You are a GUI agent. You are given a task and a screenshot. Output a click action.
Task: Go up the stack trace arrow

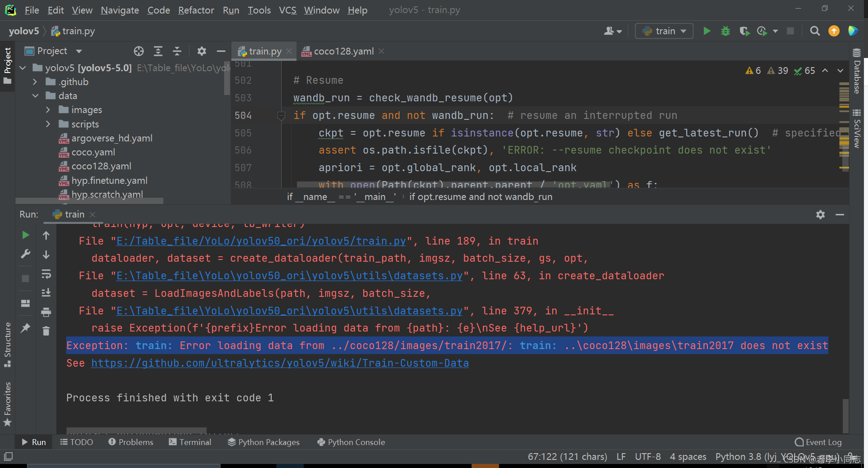(x=46, y=235)
